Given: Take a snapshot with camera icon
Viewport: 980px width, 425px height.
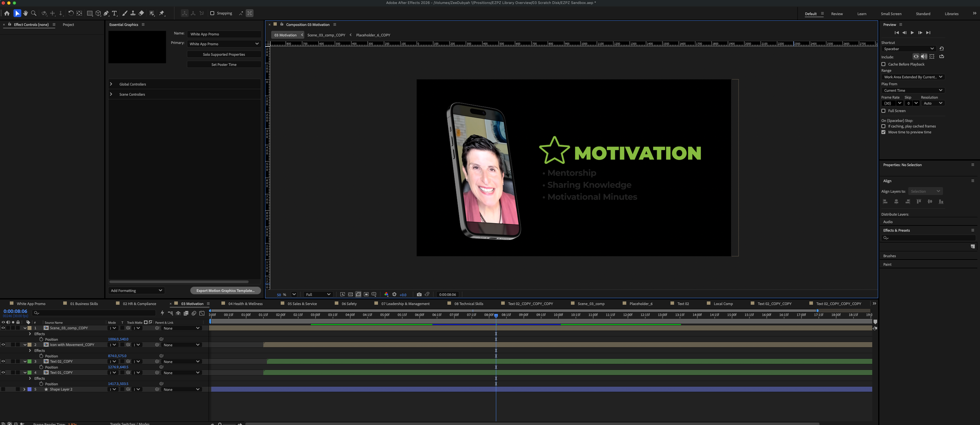Looking at the screenshot, I should tap(419, 294).
